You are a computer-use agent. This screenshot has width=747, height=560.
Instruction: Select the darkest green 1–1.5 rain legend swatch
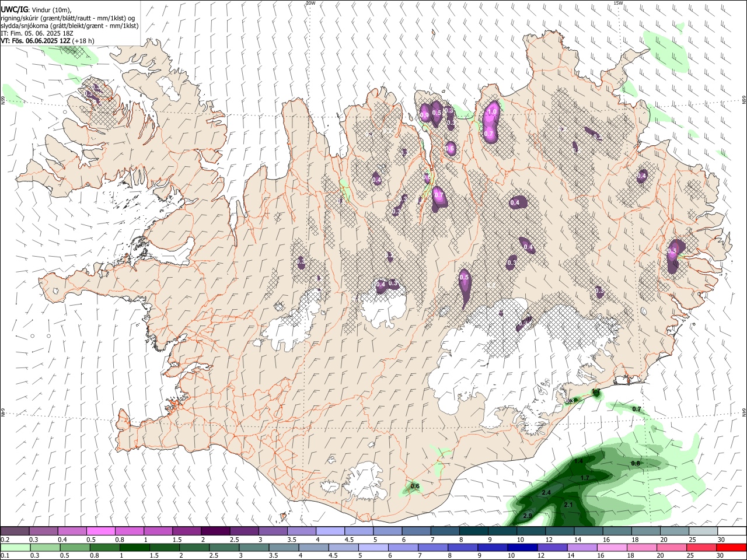point(135,548)
